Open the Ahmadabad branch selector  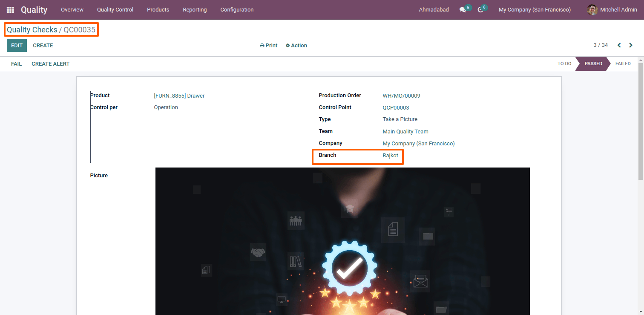click(x=434, y=10)
